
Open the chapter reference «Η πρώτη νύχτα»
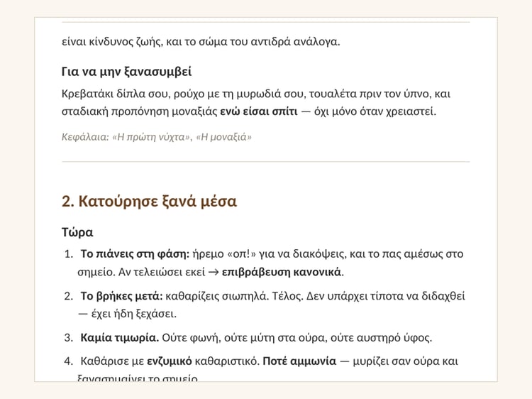coord(150,137)
